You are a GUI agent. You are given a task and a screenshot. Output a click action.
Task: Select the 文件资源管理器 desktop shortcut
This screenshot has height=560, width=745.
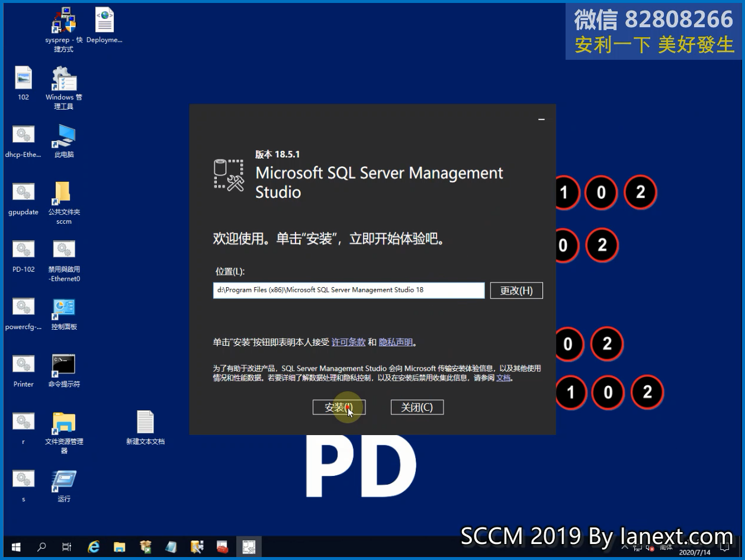pyautogui.click(x=64, y=433)
